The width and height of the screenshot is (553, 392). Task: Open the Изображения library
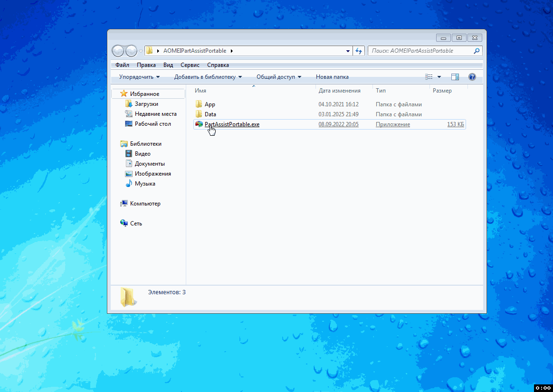(153, 174)
